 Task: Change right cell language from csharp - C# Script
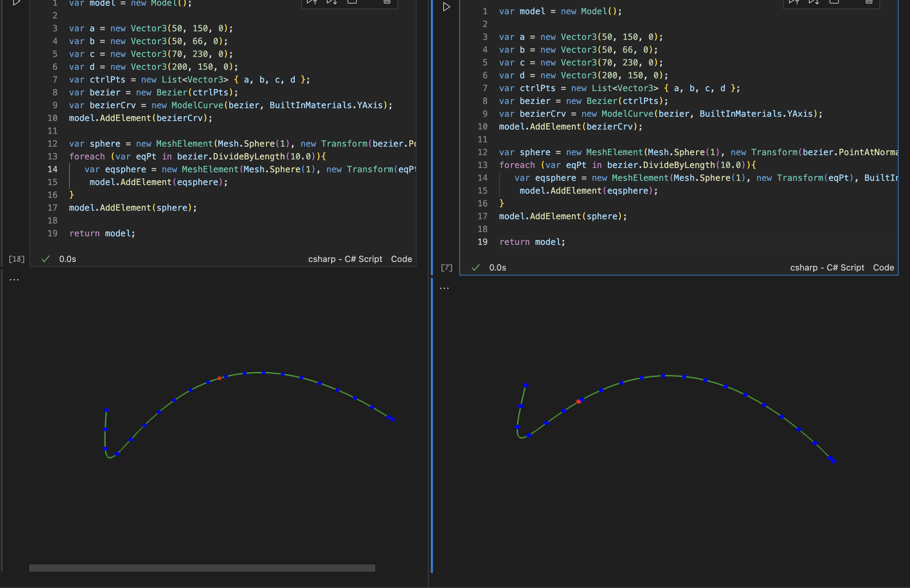pyautogui.click(x=827, y=268)
